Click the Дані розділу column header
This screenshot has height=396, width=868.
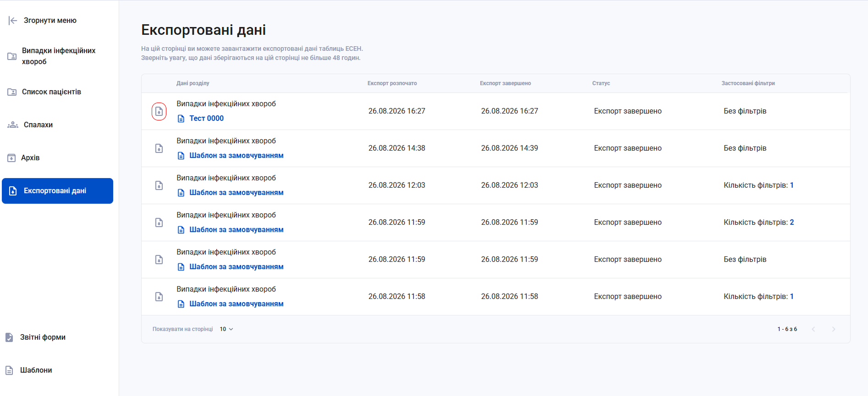tap(193, 83)
